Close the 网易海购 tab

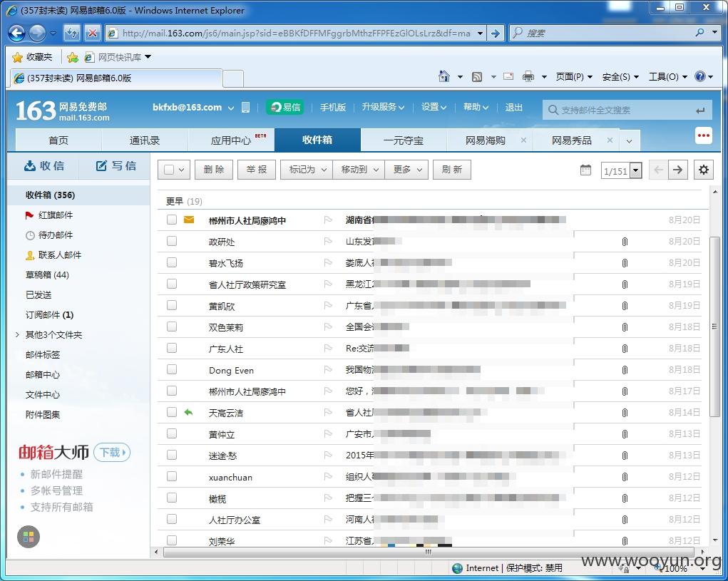pyautogui.click(x=523, y=140)
